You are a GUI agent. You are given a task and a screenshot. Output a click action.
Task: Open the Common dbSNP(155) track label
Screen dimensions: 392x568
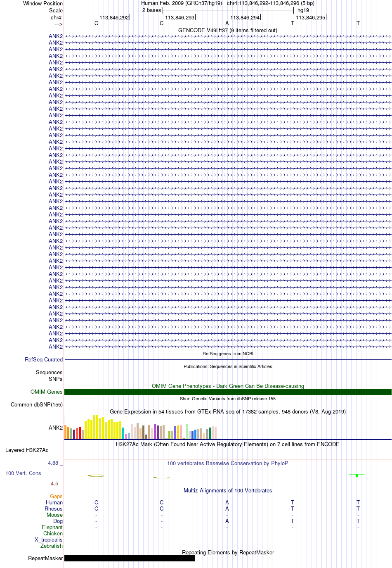[37, 404]
